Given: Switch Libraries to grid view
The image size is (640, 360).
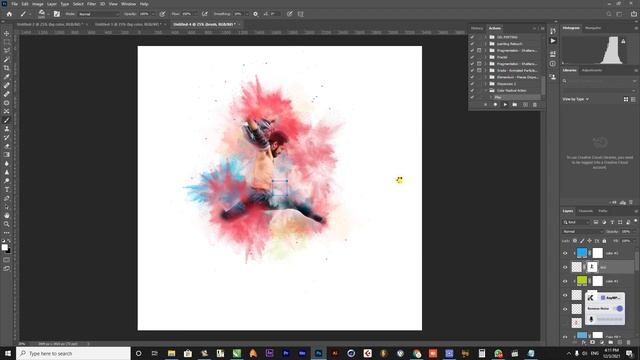Looking at the screenshot, I should 626,99.
